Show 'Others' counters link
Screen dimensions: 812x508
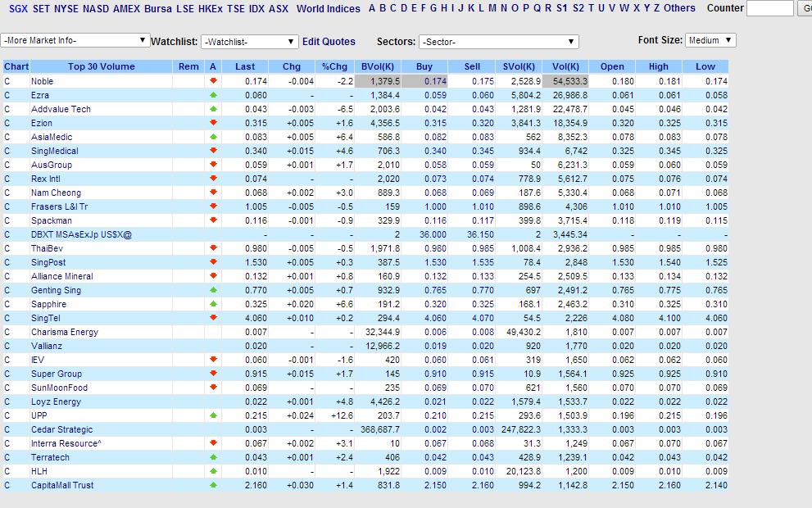click(x=679, y=8)
